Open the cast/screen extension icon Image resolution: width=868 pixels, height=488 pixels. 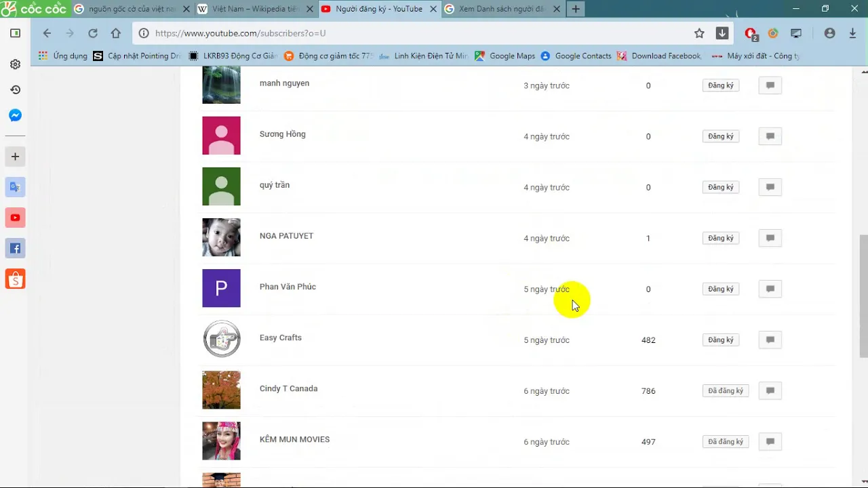click(x=796, y=33)
